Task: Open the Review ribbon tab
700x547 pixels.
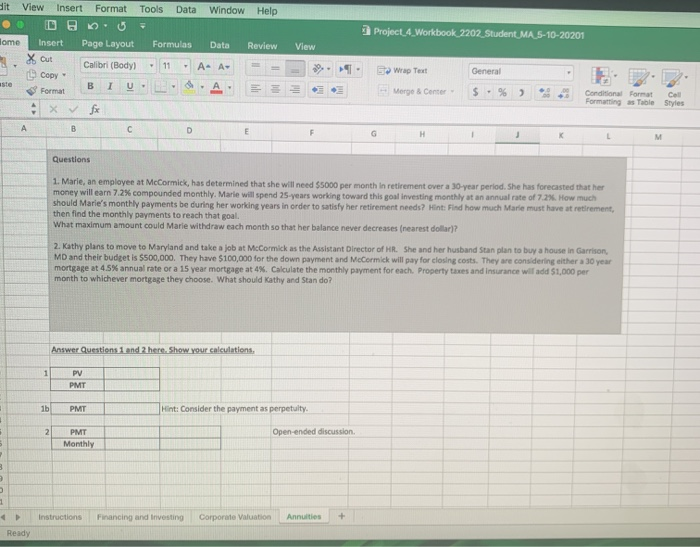Action: tap(262, 46)
